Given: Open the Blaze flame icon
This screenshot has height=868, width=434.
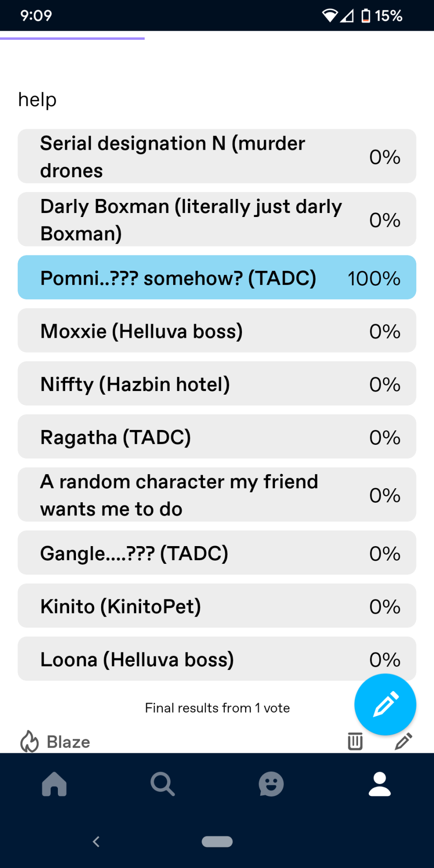Looking at the screenshot, I should tap(29, 741).
